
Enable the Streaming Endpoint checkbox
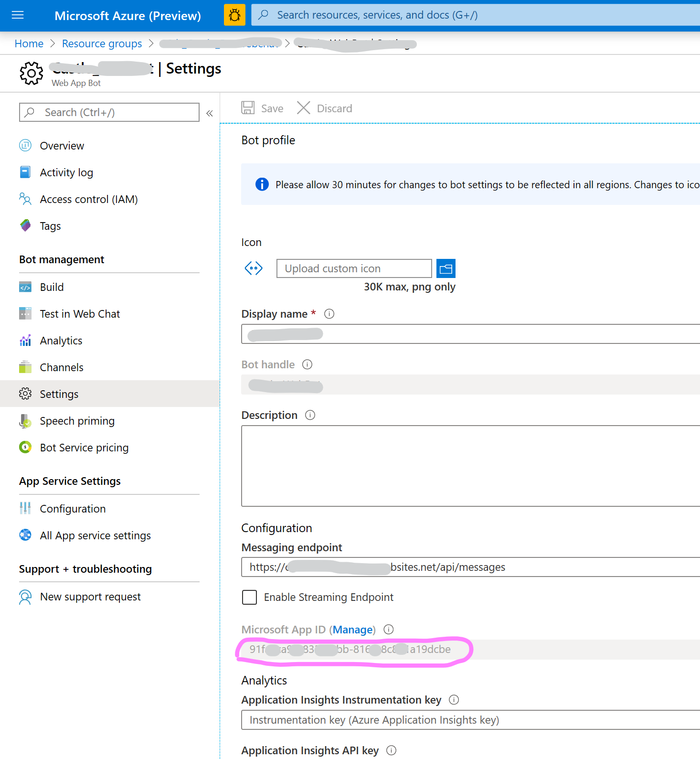(249, 597)
